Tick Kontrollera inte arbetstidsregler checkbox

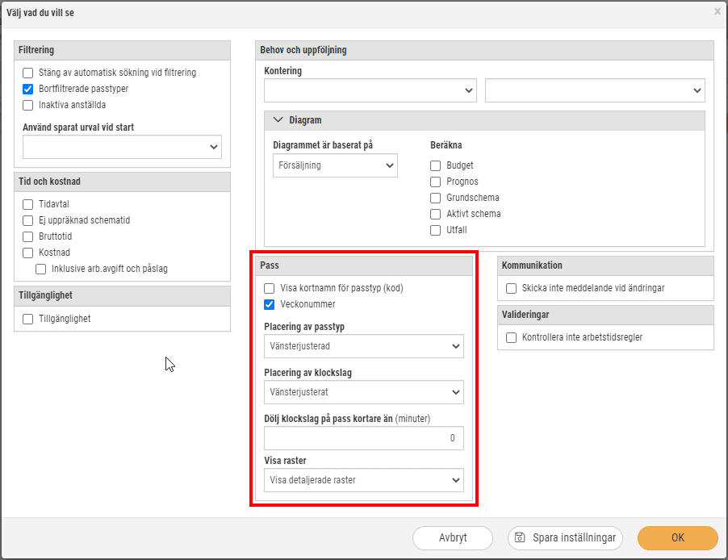point(511,337)
